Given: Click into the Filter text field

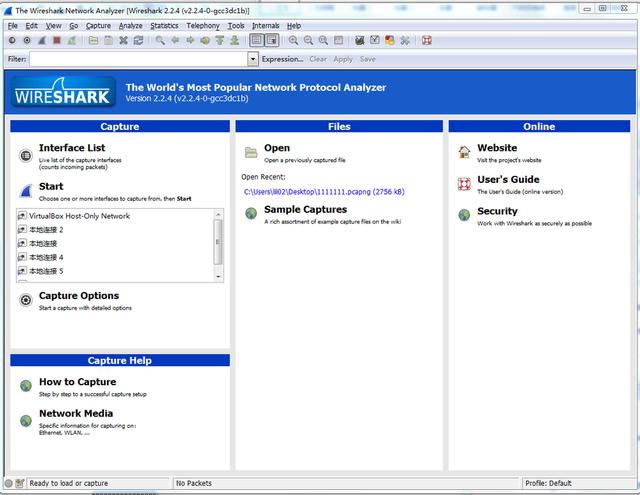Looking at the screenshot, I should pyautogui.click(x=138, y=59).
